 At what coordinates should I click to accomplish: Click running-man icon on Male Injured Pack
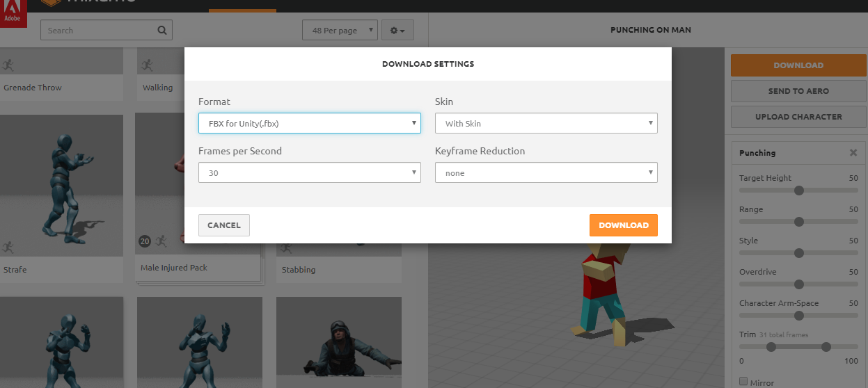click(161, 241)
